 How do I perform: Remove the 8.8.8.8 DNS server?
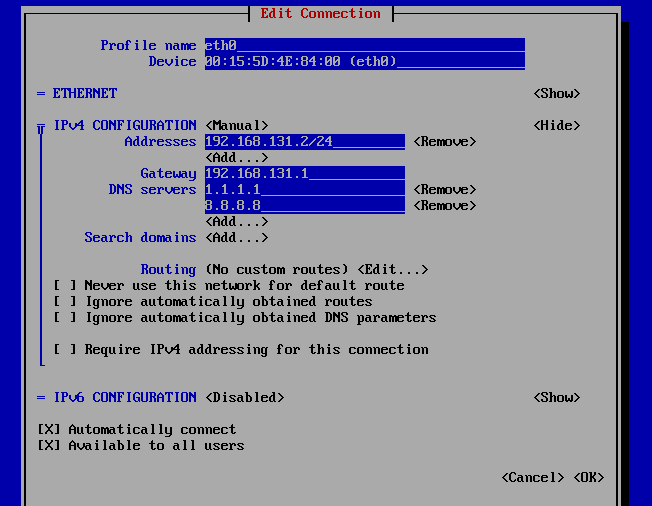click(x=444, y=205)
